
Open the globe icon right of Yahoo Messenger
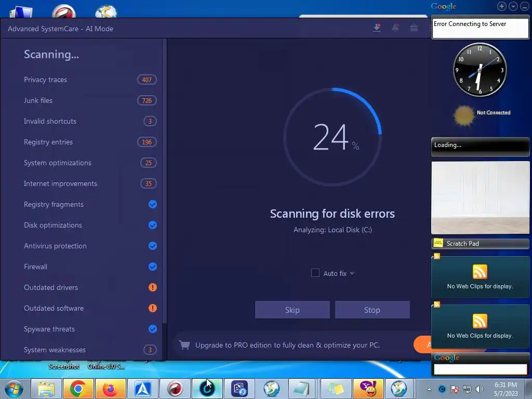click(x=399, y=389)
